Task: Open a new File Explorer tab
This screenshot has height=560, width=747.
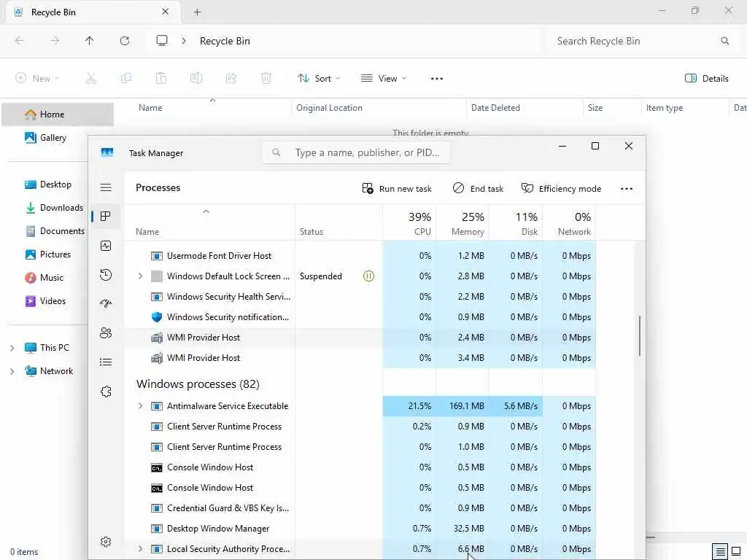Action: pos(197,12)
